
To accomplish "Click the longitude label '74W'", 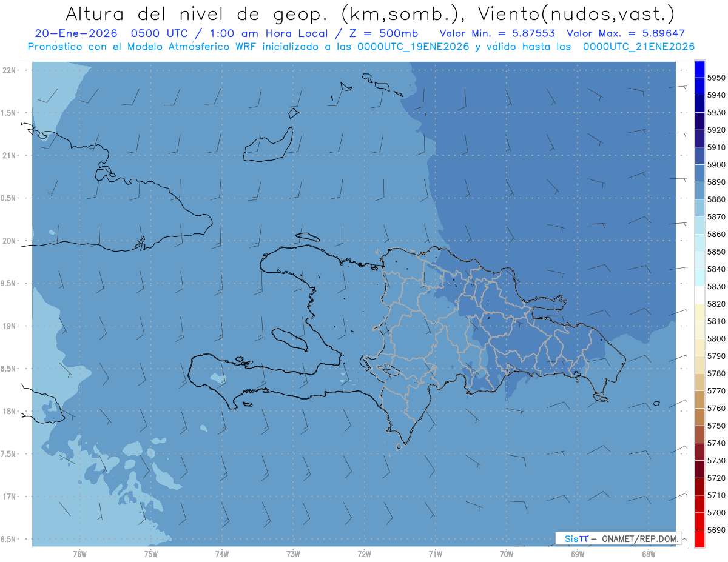I will coord(222,554).
